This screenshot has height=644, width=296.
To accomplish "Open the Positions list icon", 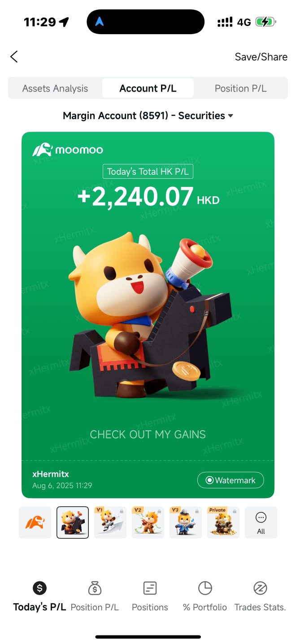I will tap(150, 588).
